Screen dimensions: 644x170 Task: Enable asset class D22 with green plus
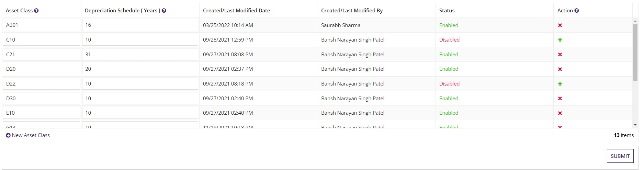pyautogui.click(x=560, y=84)
